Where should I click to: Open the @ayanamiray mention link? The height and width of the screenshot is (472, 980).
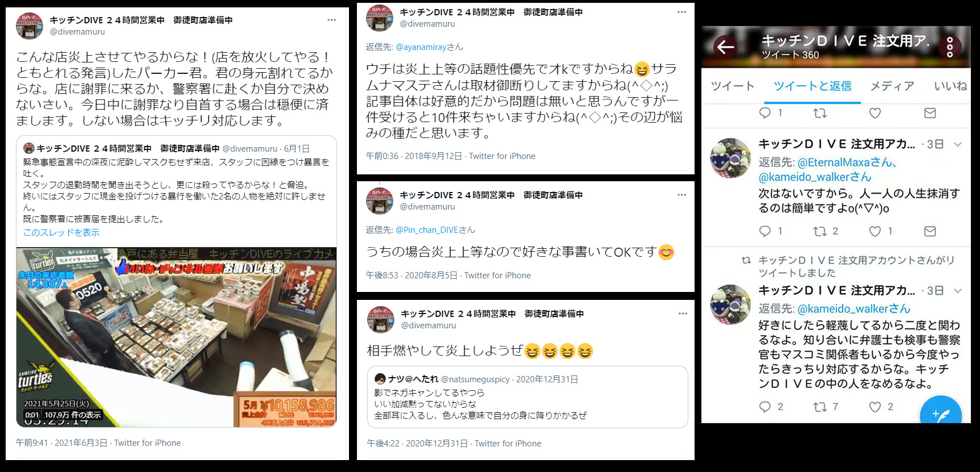pyautogui.click(x=420, y=47)
